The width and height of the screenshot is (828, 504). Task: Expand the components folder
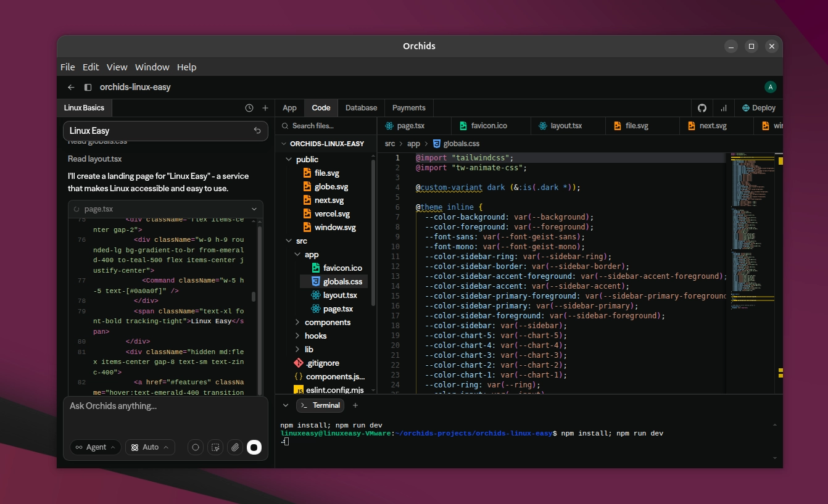(297, 322)
